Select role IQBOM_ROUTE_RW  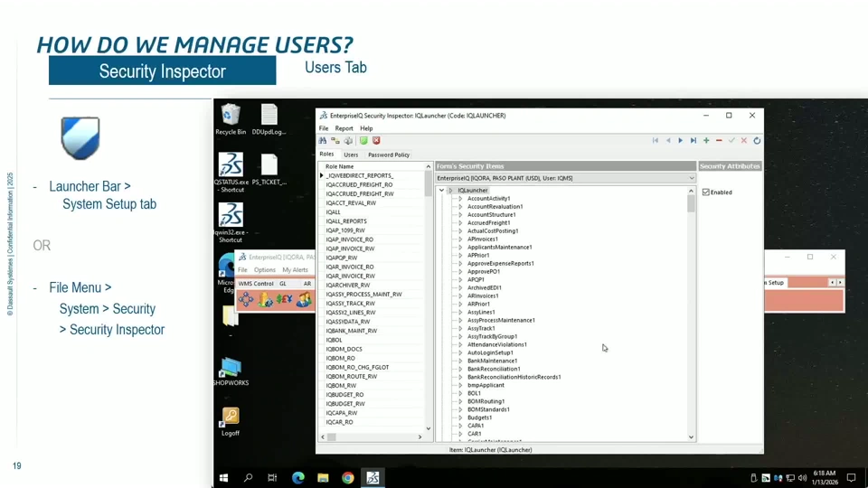[x=352, y=376]
